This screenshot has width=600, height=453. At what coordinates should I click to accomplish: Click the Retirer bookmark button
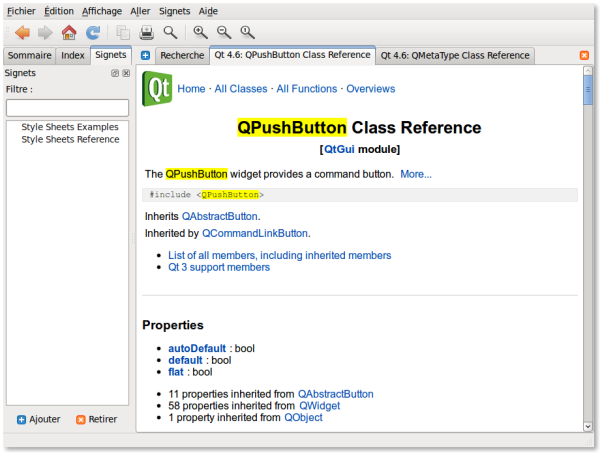tap(96, 419)
